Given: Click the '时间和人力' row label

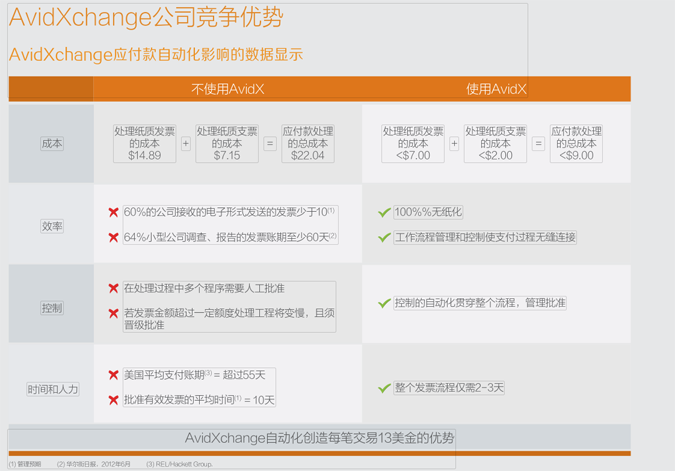Looking at the screenshot, I should [53, 389].
